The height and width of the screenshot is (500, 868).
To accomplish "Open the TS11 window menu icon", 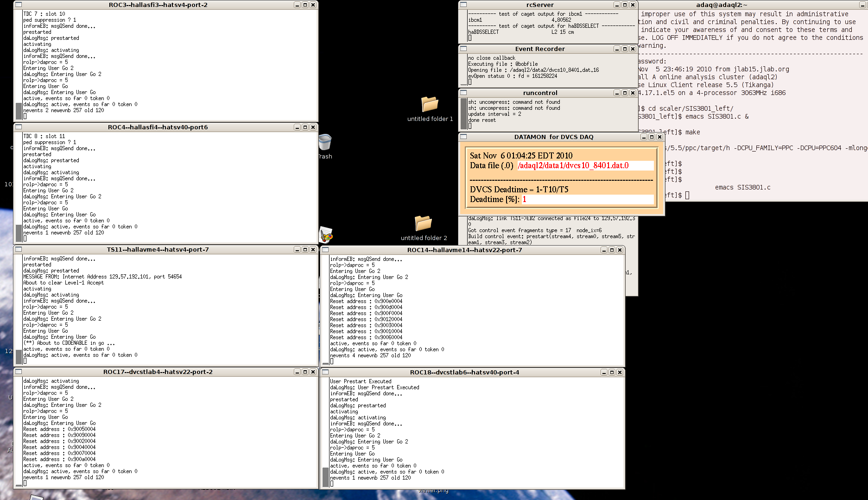I will point(19,249).
